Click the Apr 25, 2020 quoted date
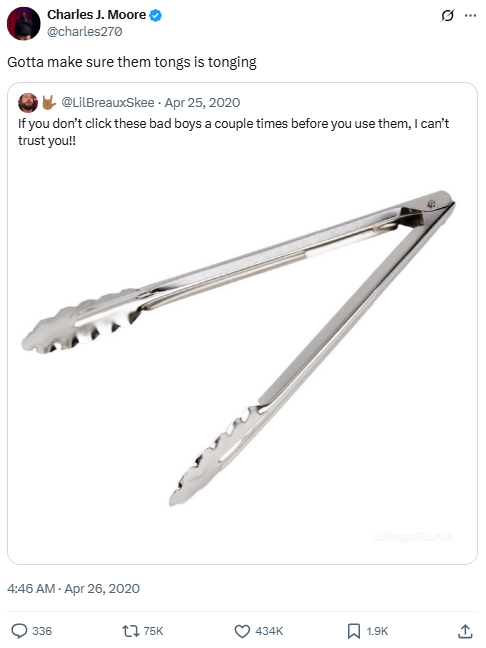 tap(202, 102)
